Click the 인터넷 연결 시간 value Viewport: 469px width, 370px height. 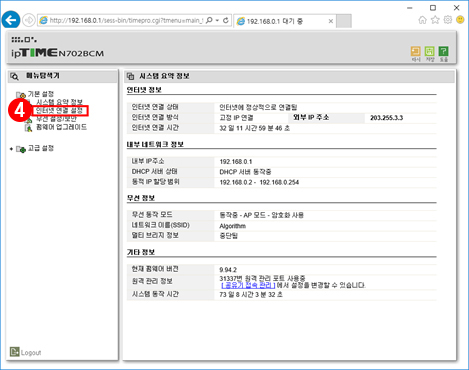pos(255,128)
